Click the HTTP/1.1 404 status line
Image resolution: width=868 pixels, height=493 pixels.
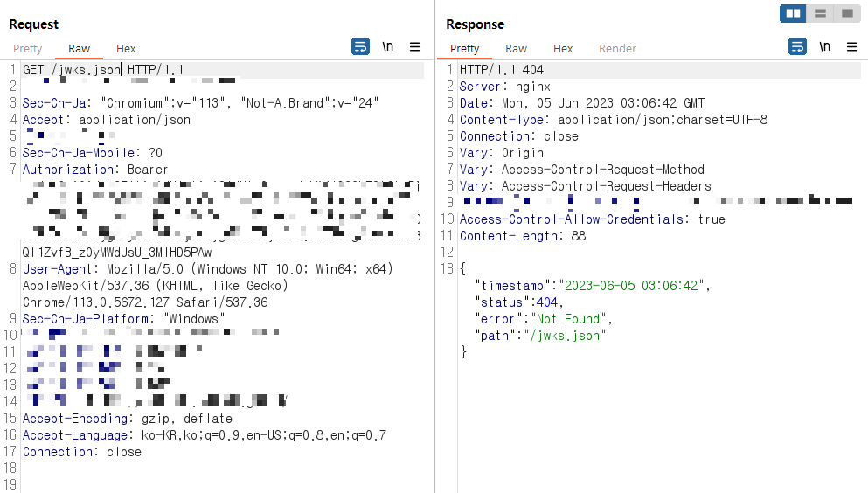click(x=502, y=70)
